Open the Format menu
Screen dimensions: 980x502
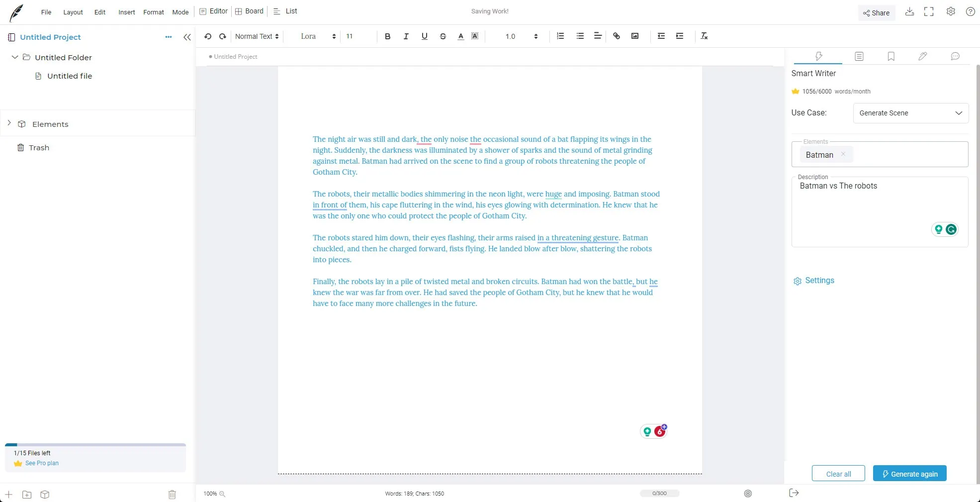pyautogui.click(x=154, y=12)
